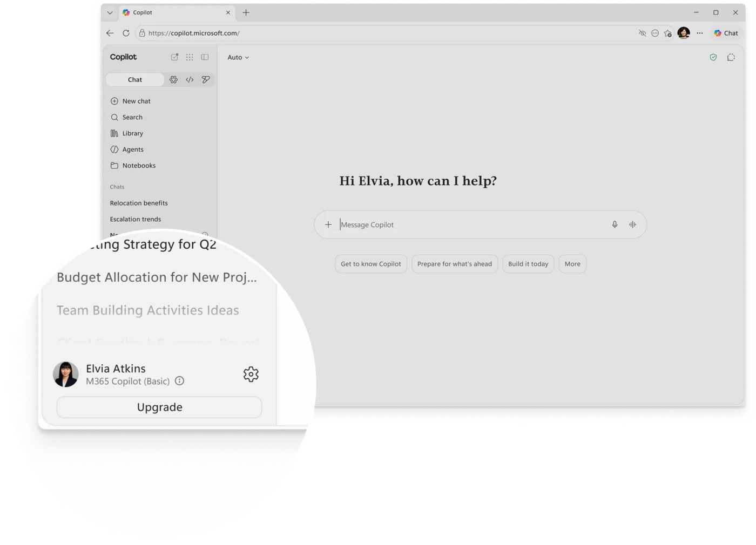Click Elvia Atkins profile photo in sidebar
The image size is (756, 545).
pos(65,374)
